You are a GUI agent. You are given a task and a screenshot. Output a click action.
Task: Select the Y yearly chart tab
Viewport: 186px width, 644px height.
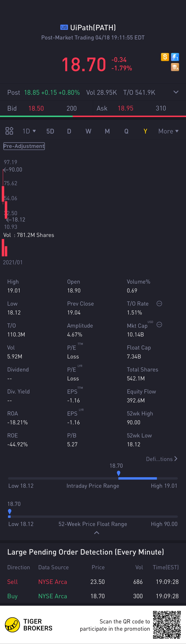coord(145,131)
